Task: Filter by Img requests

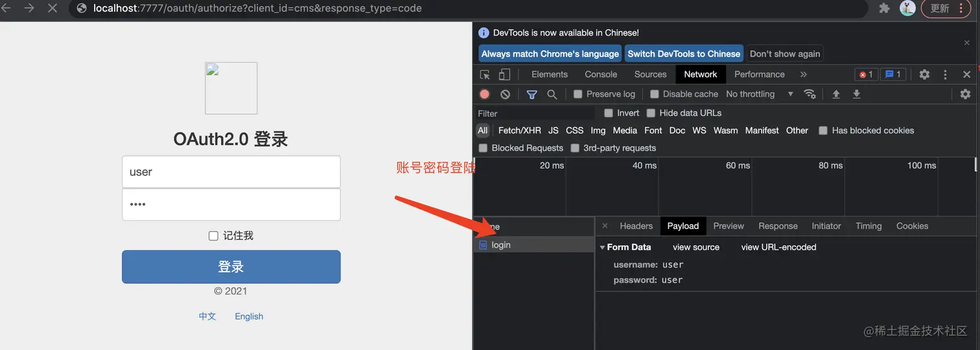Action: [598, 130]
